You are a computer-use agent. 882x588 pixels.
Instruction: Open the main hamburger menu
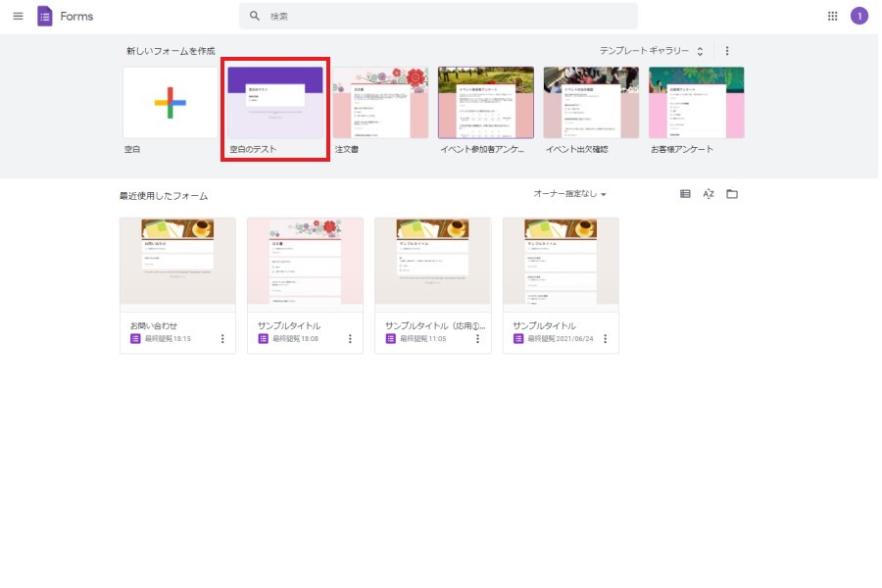[18, 16]
